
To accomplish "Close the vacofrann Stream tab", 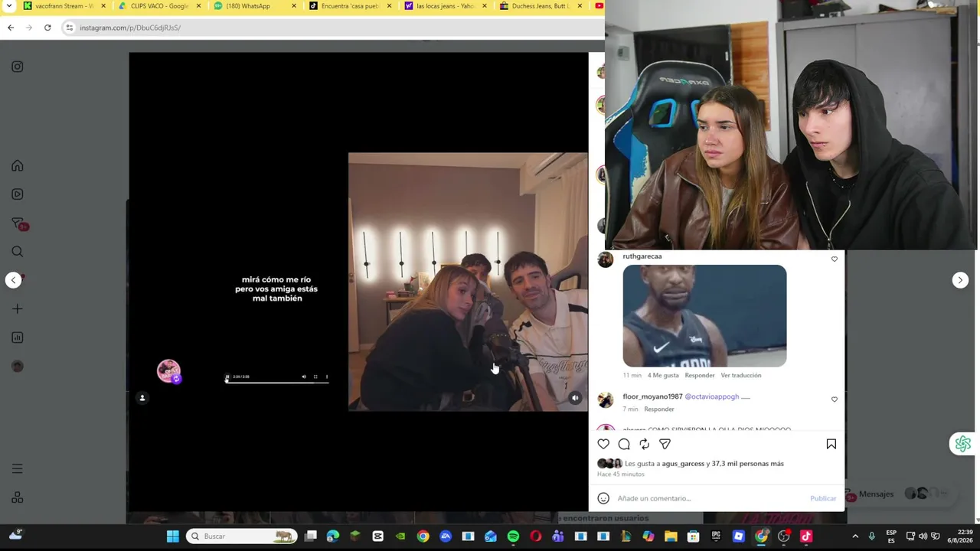I will coord(103,6).
